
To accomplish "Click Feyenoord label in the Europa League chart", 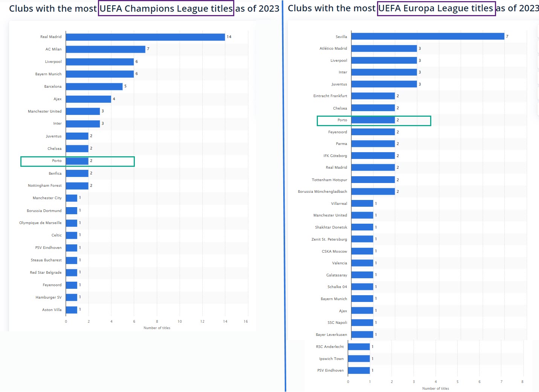I will click(338, 132).
